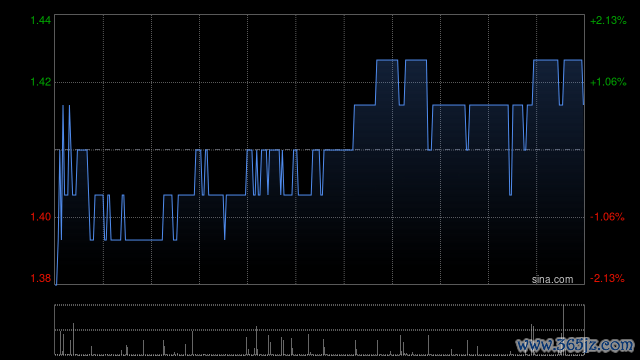640x360 pixels.
Task: Click the sharp price dip near the right
Action: 511,171
